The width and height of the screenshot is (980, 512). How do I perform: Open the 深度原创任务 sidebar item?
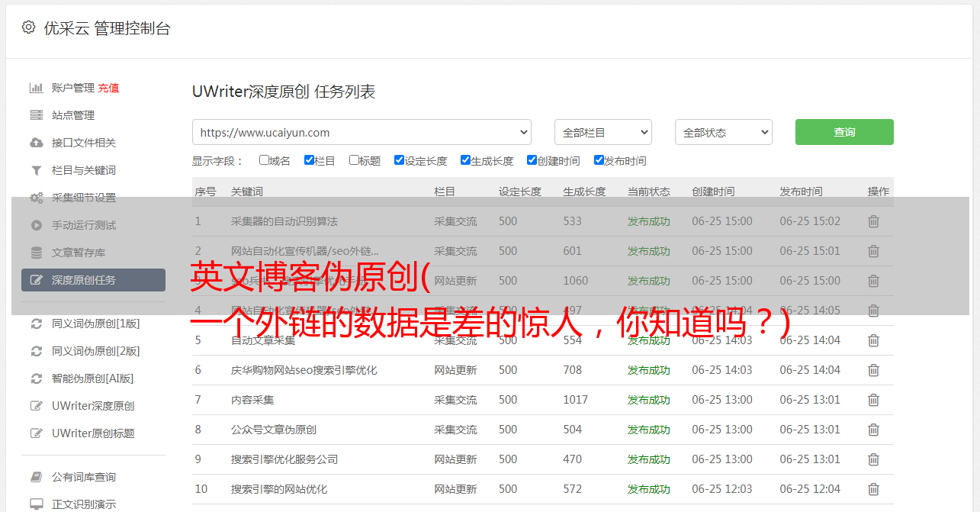click(93, 280)
